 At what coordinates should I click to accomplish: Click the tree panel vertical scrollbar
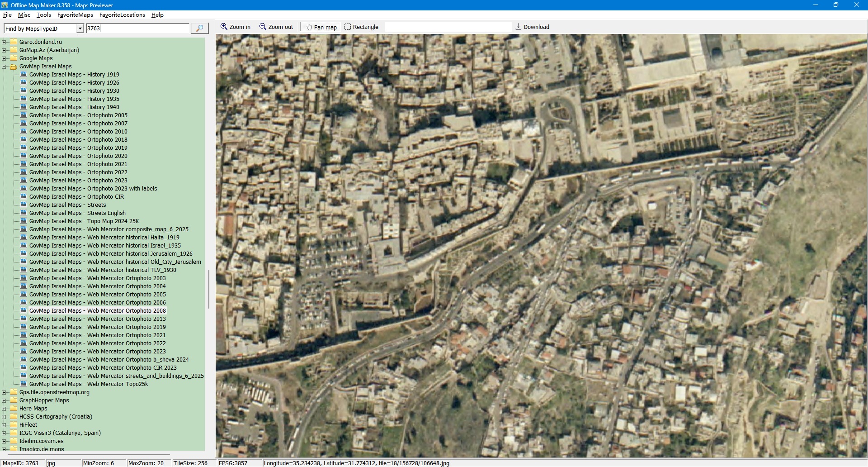pos(208,290)
